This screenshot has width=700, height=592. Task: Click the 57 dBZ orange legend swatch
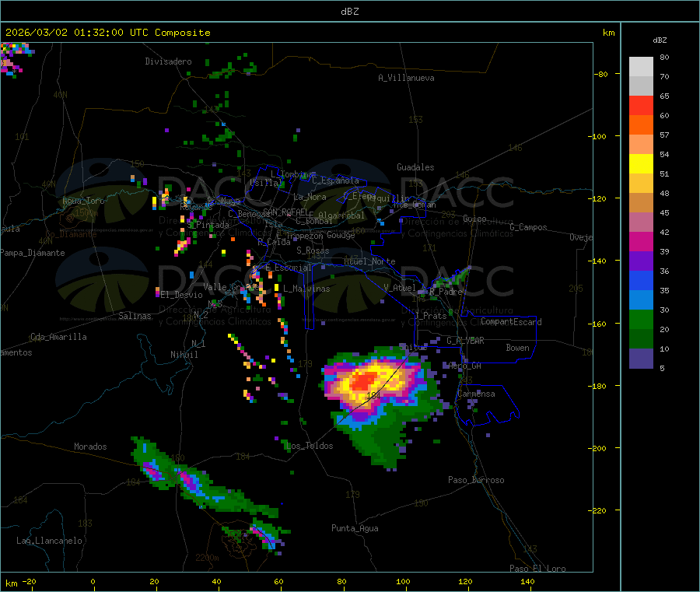coord(641,125)
